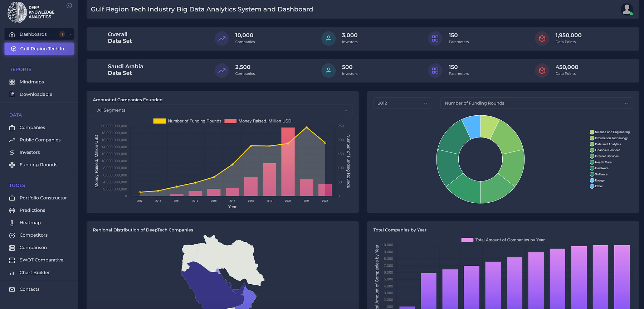The image size is (644, 309).
Task: Open the Portfolio Constructor tool
Action: click(x=43, y=198)
